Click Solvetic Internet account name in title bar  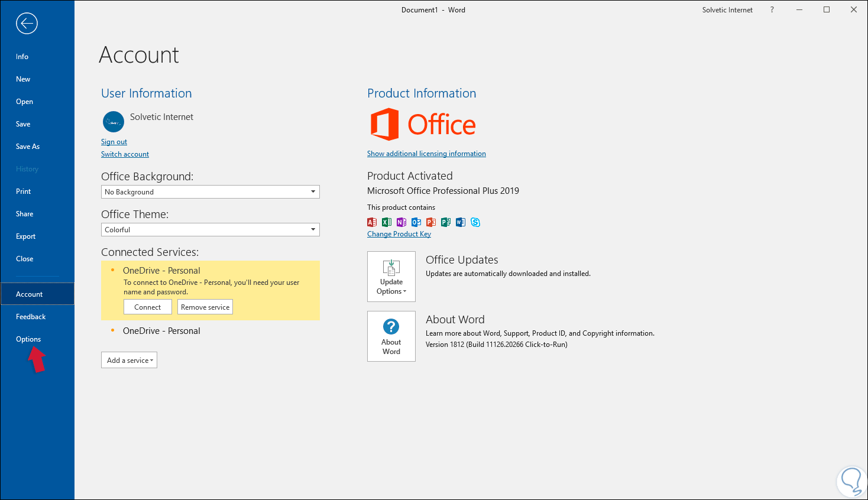[727, 10]
